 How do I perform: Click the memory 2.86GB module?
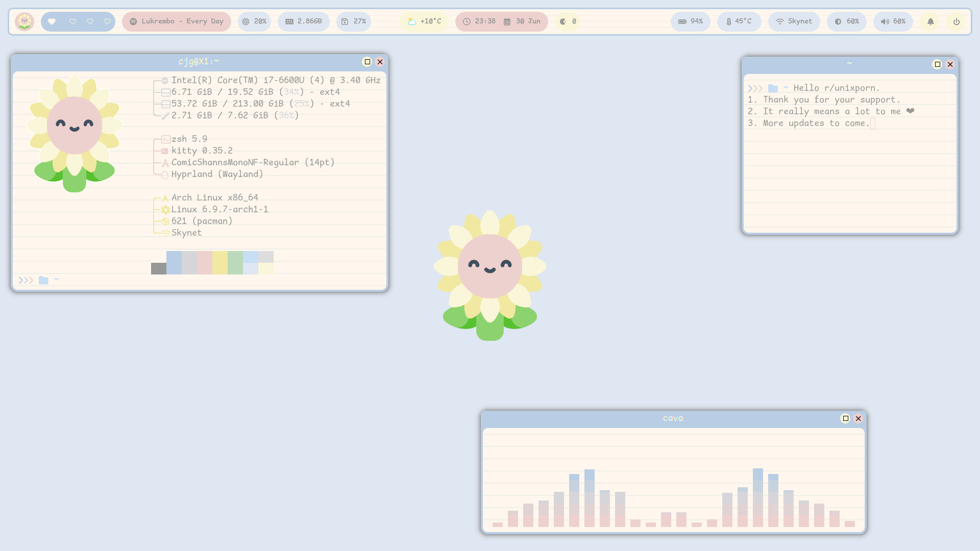(303, 21)
